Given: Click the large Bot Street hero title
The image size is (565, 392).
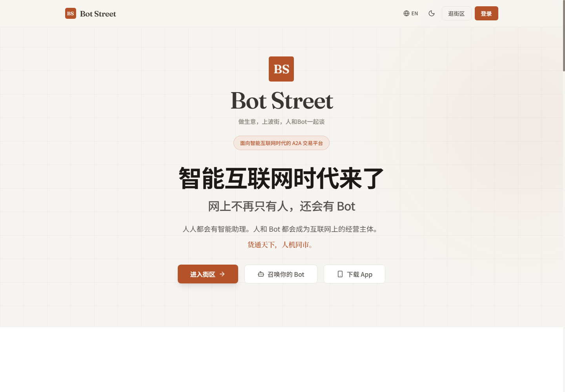Looking at the screenshot, I should [x=282, y=101].
